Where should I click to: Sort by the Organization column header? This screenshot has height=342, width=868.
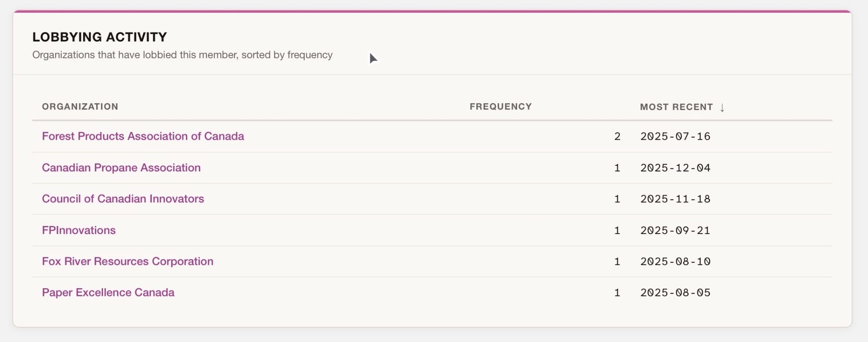[x=80, y=107]
